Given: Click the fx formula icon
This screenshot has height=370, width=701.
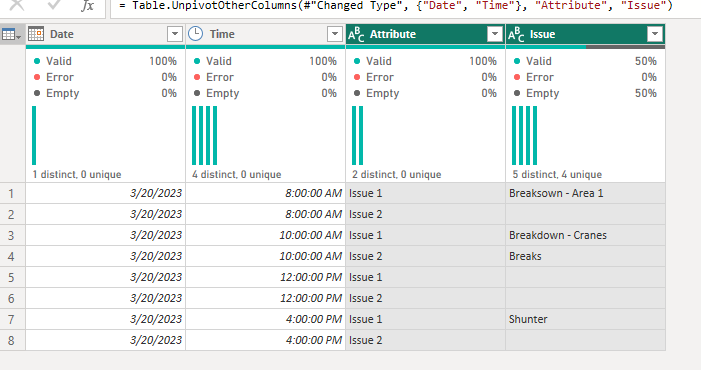Looking at the screenshot, I should tap(87, 5).
